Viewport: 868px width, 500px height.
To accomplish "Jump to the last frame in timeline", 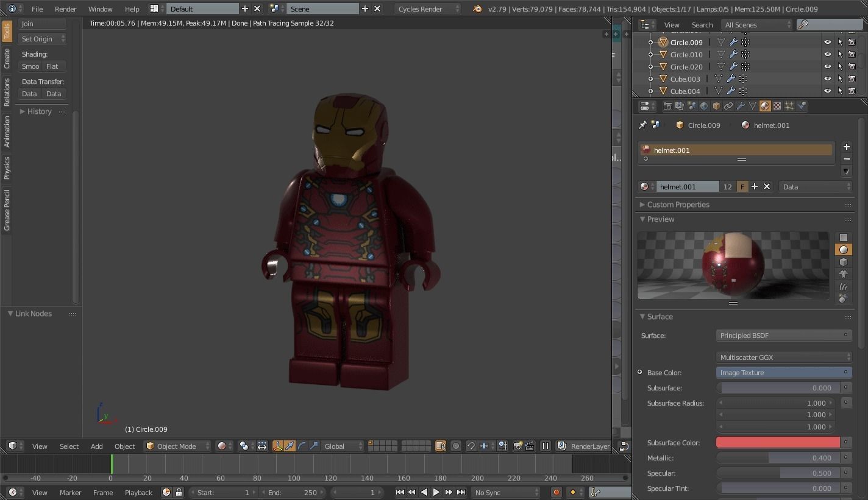I will click(461, 492).
